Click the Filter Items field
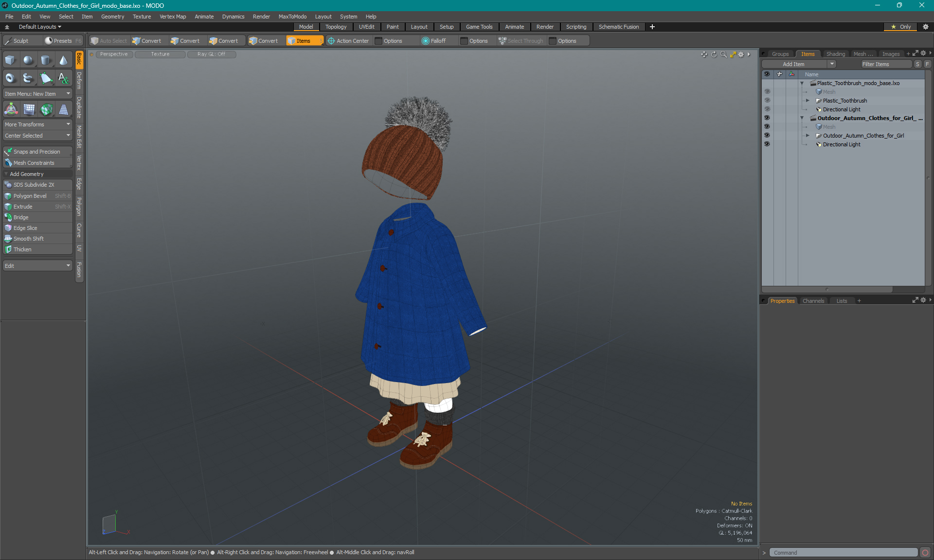The height and width of the screenshot is (560, 934). point(886,64)
